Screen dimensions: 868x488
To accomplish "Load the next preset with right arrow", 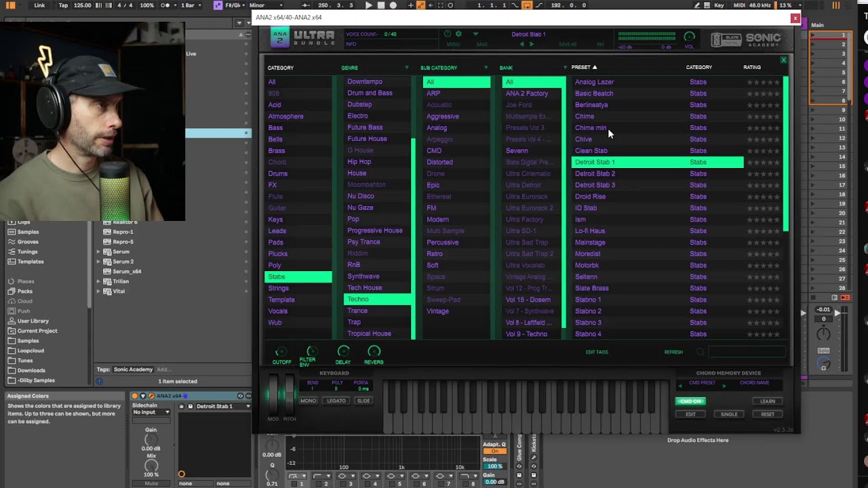I will point(532,44).
